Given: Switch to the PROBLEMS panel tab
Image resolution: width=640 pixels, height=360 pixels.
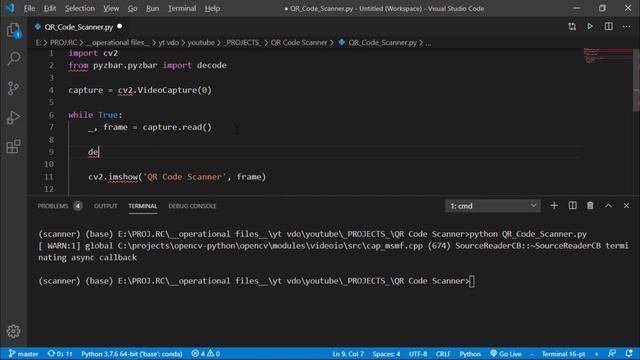Looking at the screenshot, I should 53,206.
